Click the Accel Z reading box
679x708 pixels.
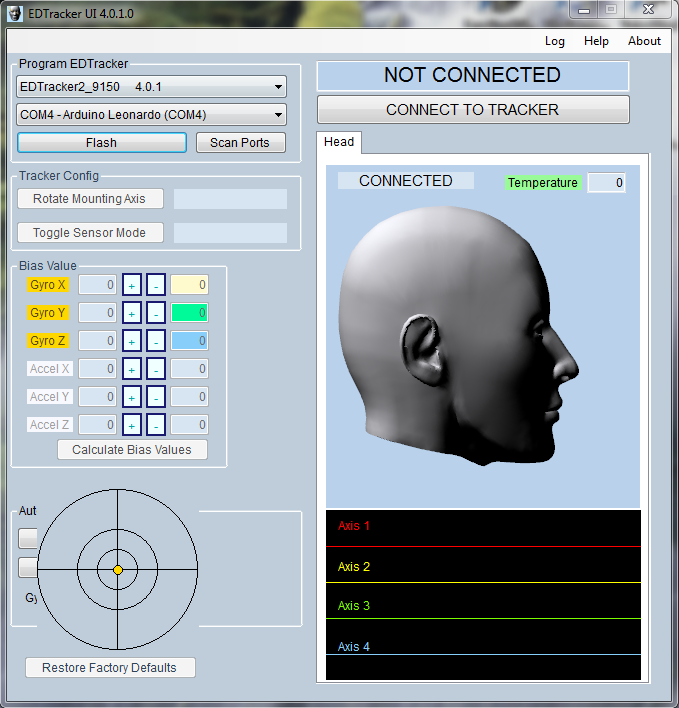click(x=190, y=425)
